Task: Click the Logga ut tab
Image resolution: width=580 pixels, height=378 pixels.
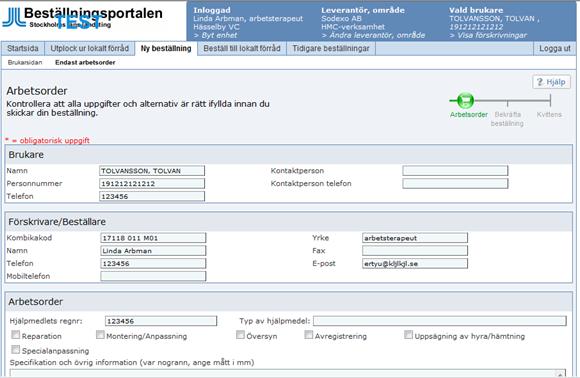Action: pos(554,48)
